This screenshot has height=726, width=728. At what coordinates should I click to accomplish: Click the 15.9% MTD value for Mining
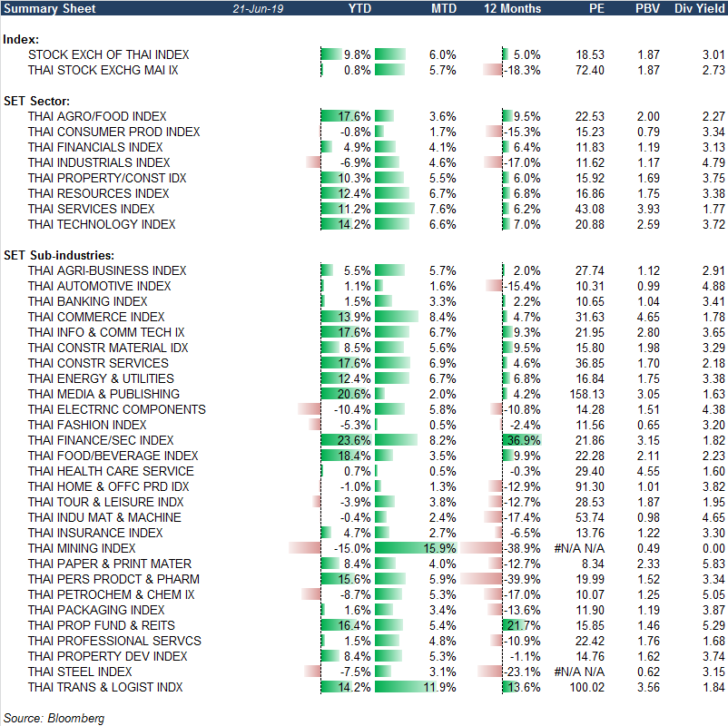(x=439, y=548)
